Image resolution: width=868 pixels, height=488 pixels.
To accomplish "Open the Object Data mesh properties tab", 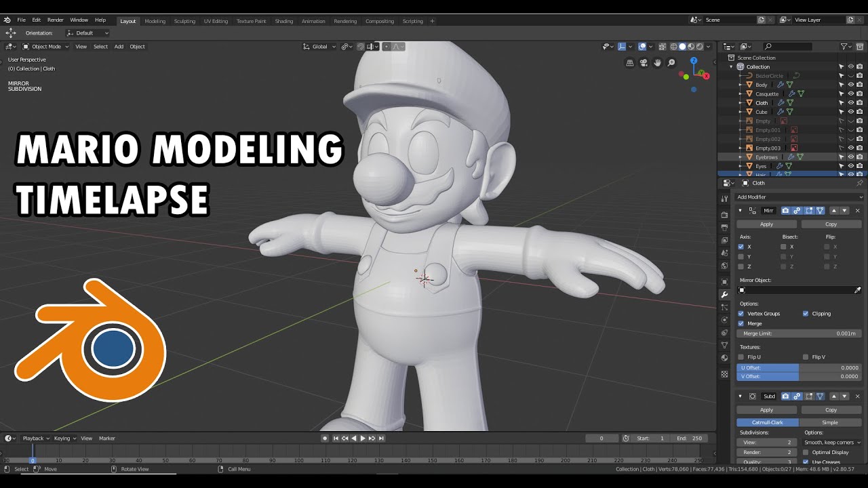I will point(724,345).
